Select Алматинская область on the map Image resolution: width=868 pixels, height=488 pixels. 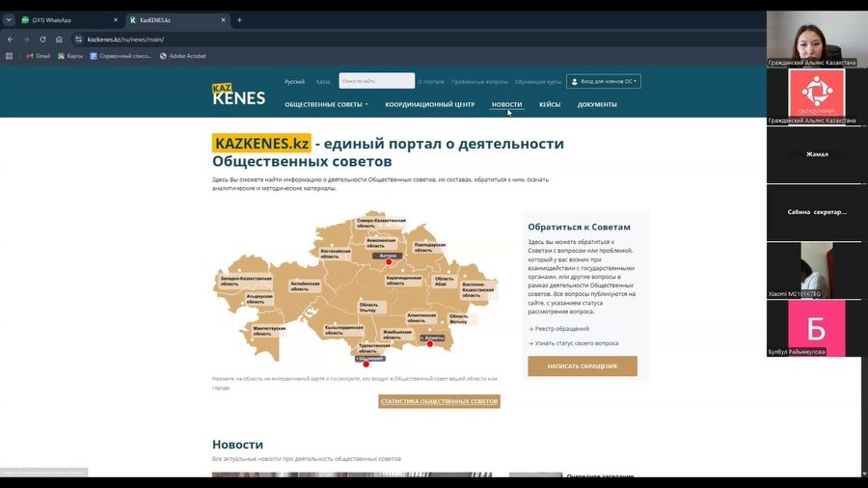[421, 317]
